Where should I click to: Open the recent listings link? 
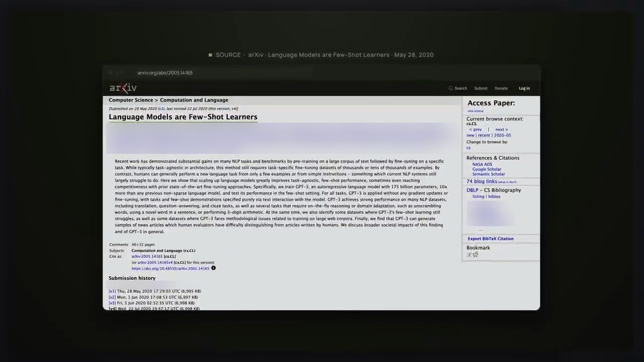484,135
